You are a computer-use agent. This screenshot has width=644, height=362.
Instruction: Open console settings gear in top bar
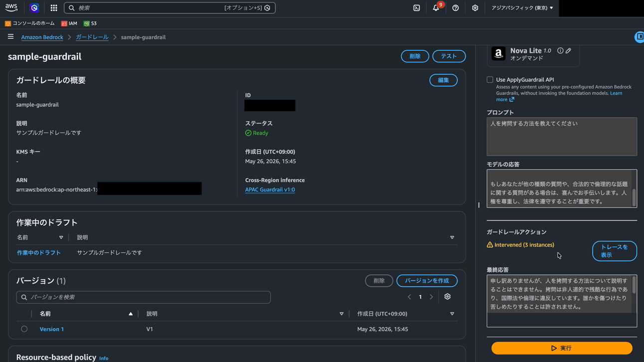[x=475, y=8]
